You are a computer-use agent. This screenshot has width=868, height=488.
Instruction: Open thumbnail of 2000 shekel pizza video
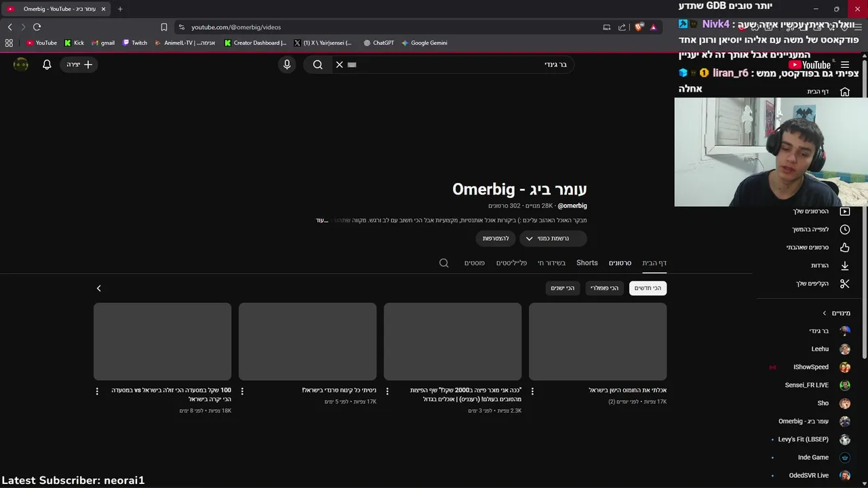click(452, 342)
